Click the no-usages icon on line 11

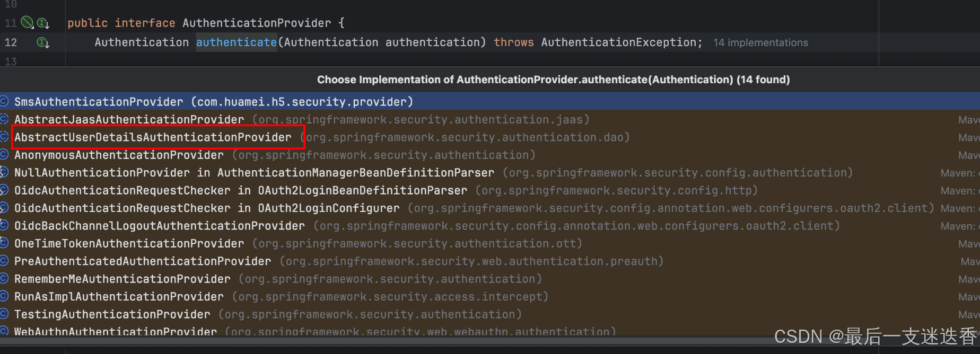[x=27, y=22]
